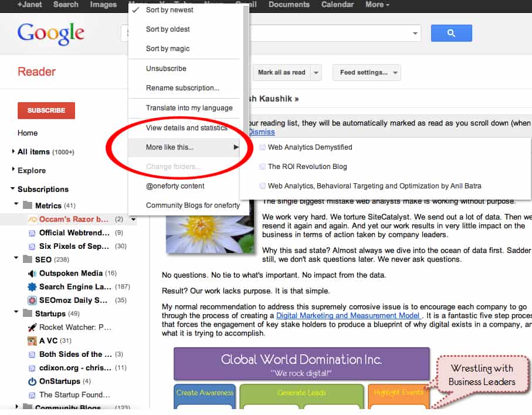Open the Mark all as read dropdown arrow

[x=316, y=73]
